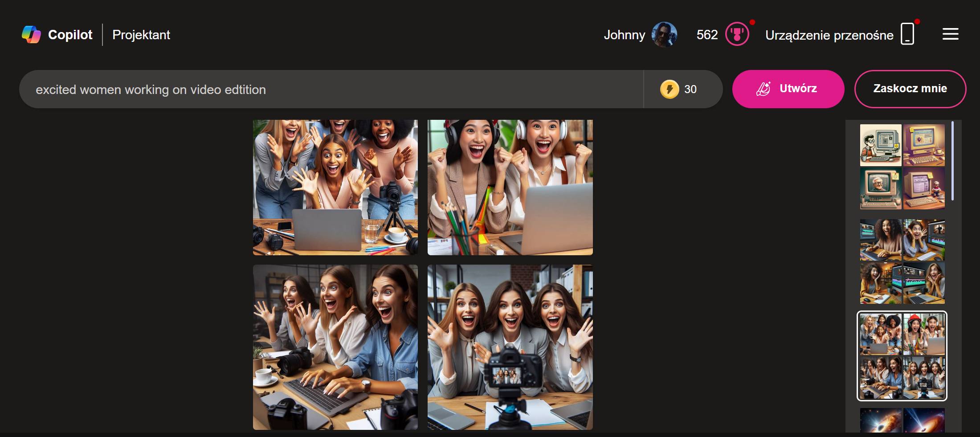Click the 562 points counter

point(707,35)
